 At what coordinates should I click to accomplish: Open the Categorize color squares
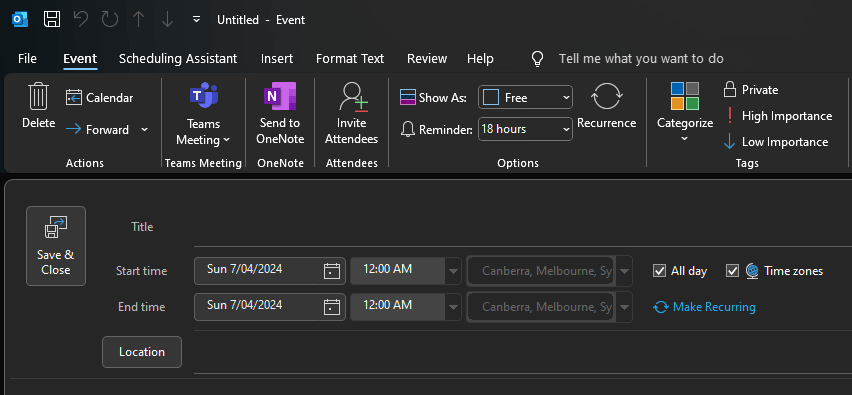click(x=685, y=96)
